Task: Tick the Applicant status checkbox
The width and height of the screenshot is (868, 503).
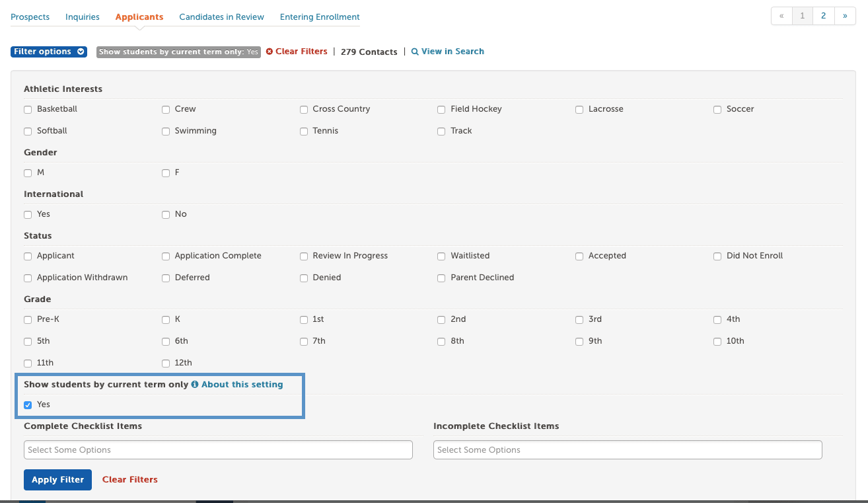Action: click(28, 256)
